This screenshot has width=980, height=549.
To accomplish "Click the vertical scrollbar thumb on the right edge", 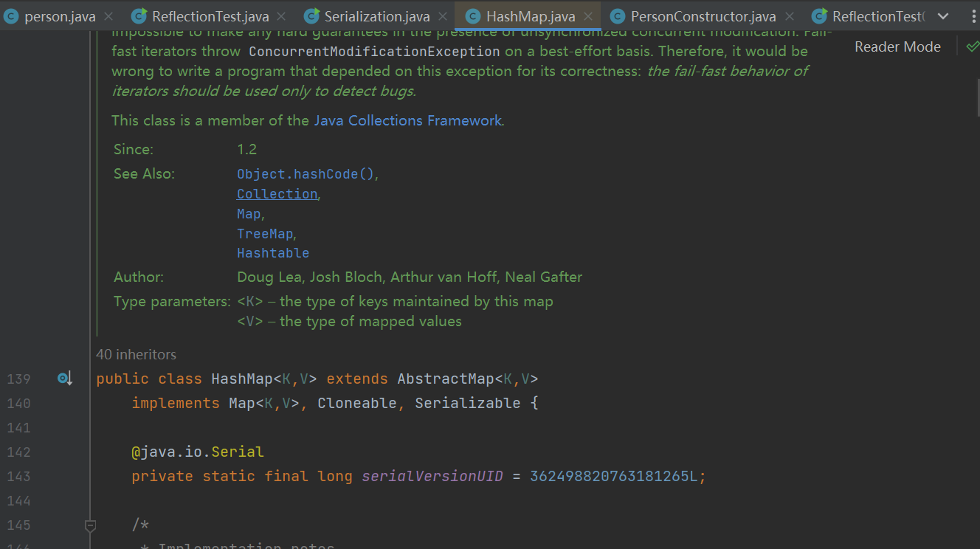I will pyautogui.click(x=977, y=99).
